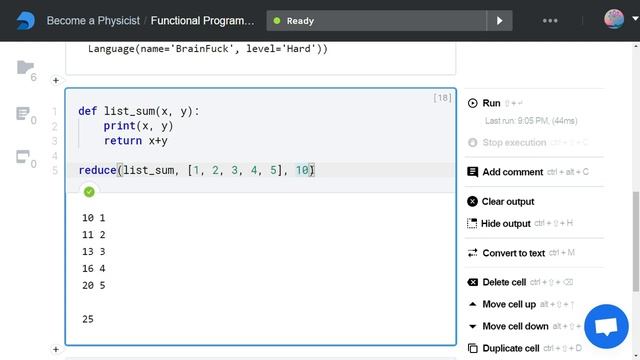
Task: Click the def list_sum(x, y) code line
Action: (x=139, y=111)
